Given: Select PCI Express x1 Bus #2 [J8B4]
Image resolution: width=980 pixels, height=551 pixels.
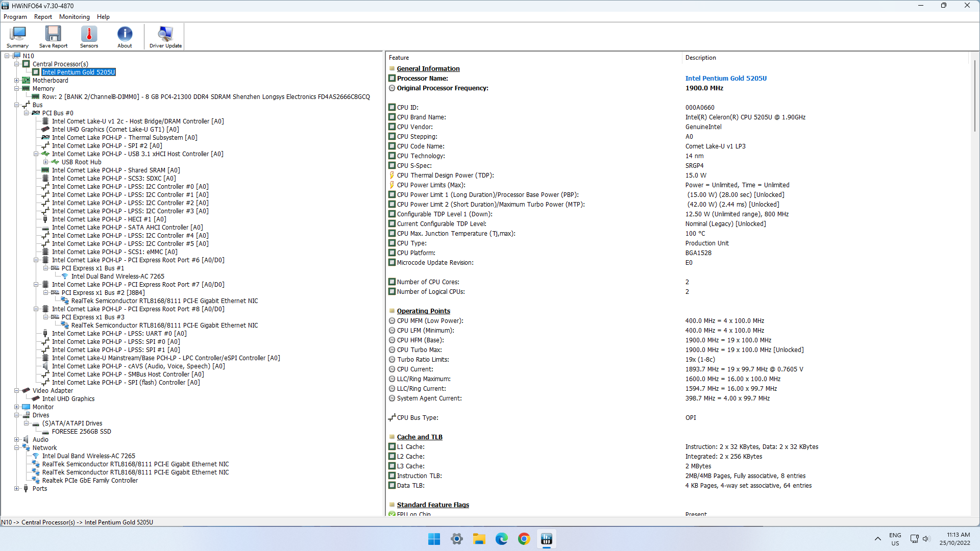Looking at the screenshot, I should coord(103,293).
